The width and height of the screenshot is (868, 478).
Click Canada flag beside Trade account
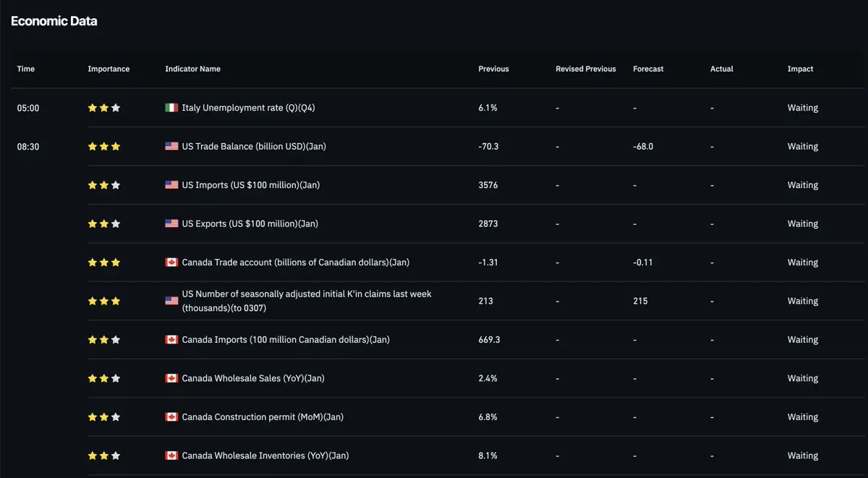click(x=171, y=263)
